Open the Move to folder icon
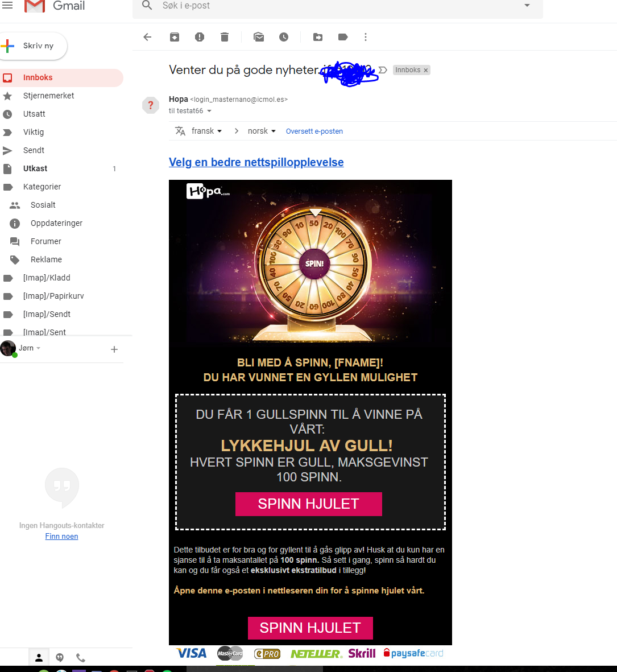 pos(318,38)
